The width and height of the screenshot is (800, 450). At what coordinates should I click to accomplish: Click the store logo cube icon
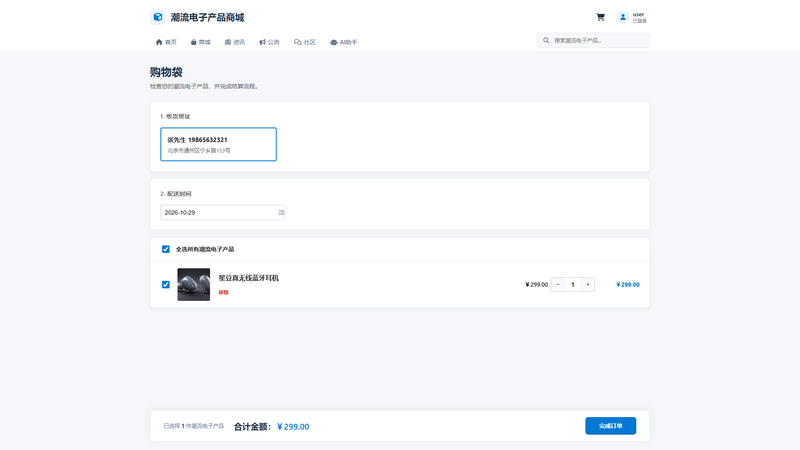(x=158, y=17)
